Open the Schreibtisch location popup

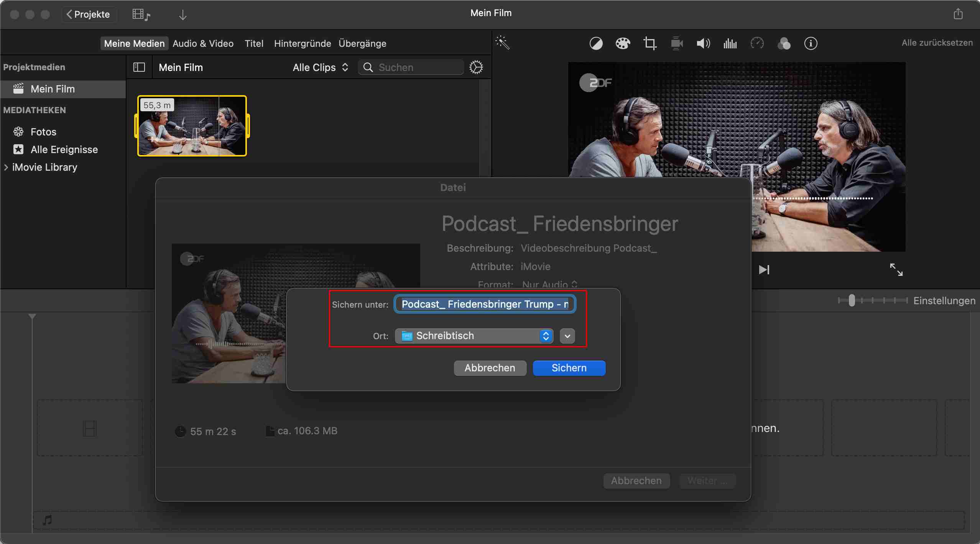(x=474, y=336)
